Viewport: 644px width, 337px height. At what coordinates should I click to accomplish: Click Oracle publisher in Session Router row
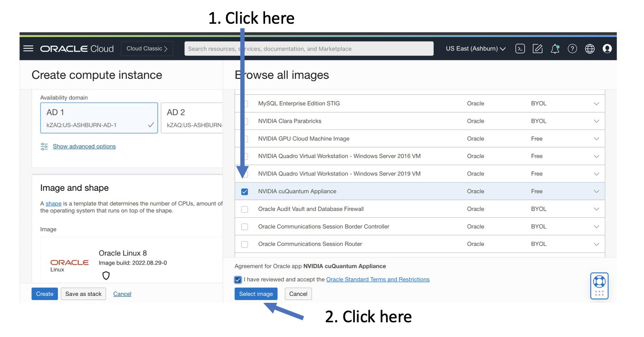coord(475,244)
